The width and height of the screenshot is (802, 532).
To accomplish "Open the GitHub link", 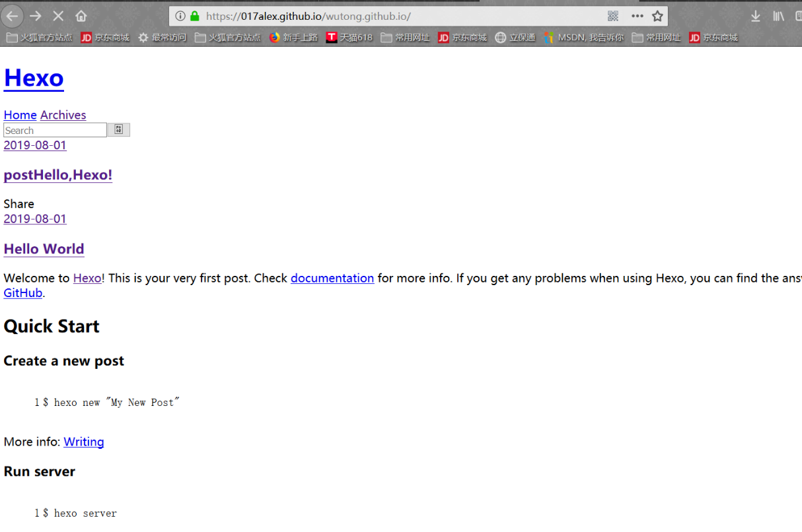I will point(23,293).
